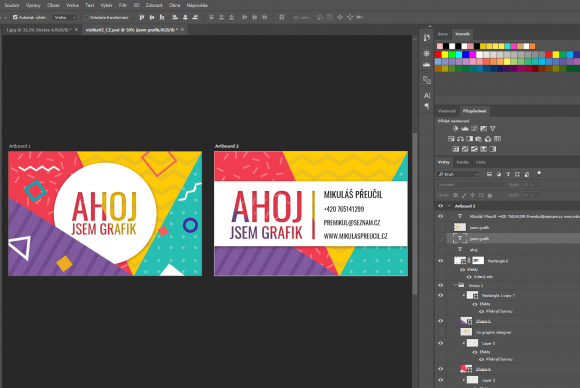Collapse the Artboard 2 group chevron
This screenshot has height=388, width=580.
point(449,206)
